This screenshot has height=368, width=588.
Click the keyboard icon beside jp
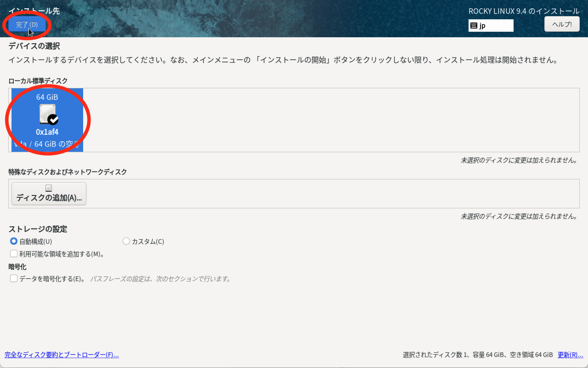coord(474,26)
